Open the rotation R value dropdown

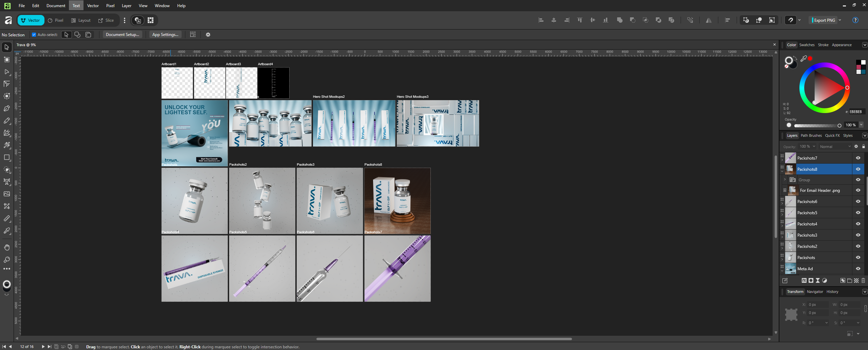click(x=827, y=323)
